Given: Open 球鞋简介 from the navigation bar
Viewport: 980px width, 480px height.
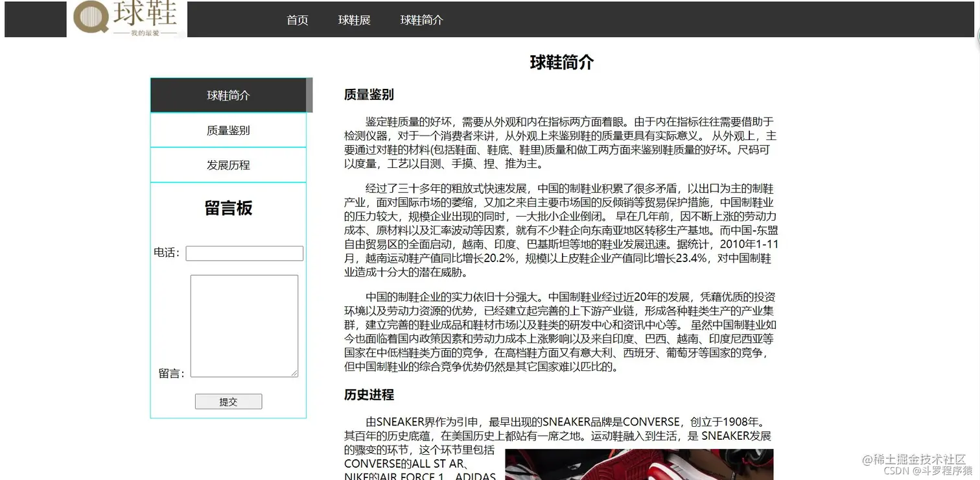Looking at the screenshot, I should 421,20.
